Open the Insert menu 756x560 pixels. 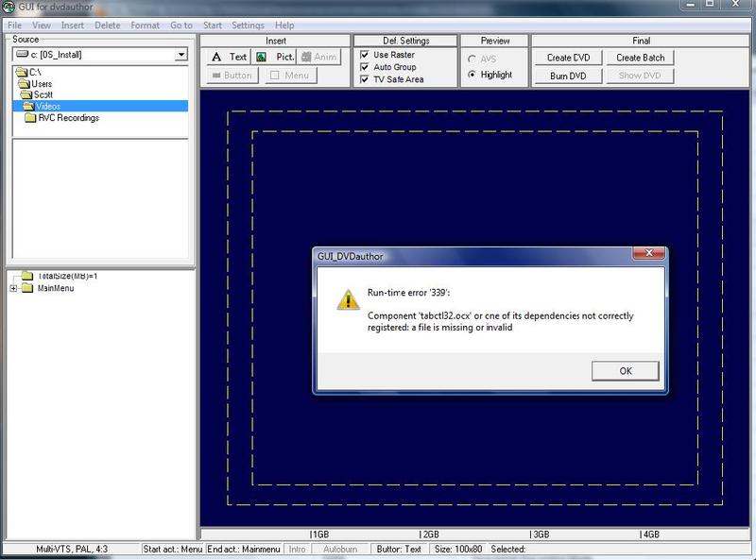[x=73, y=25]
